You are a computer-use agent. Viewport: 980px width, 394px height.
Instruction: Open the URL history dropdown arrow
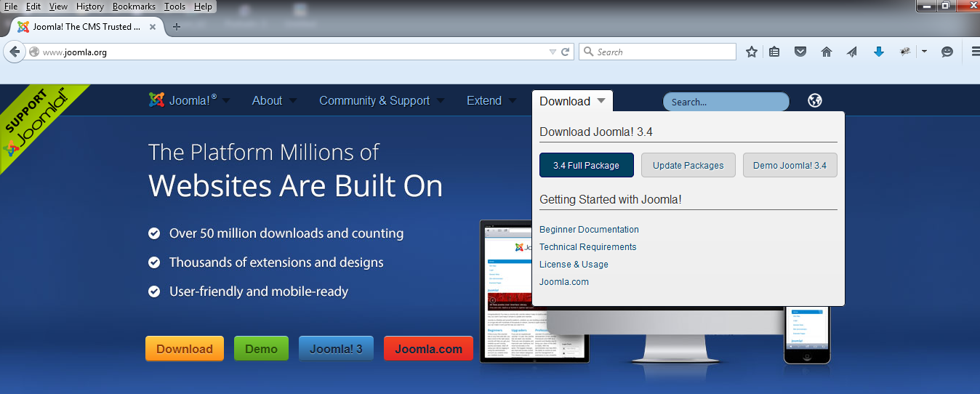click(553, 52)
